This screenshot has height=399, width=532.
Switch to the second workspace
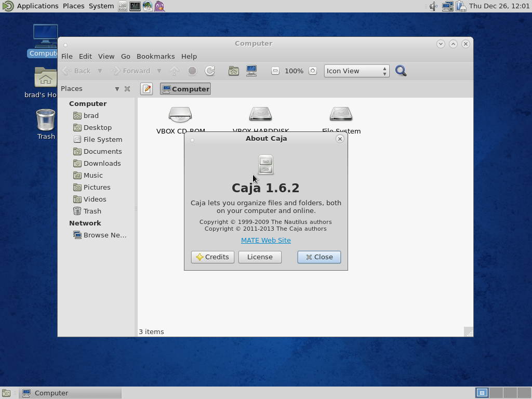(496, 393)
